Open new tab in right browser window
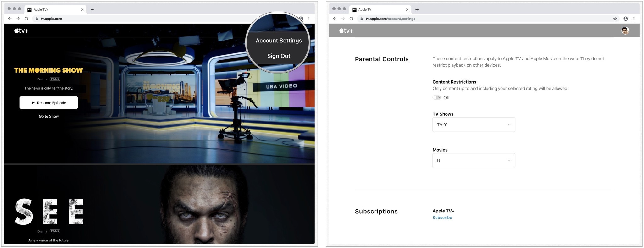 point(417,9)
